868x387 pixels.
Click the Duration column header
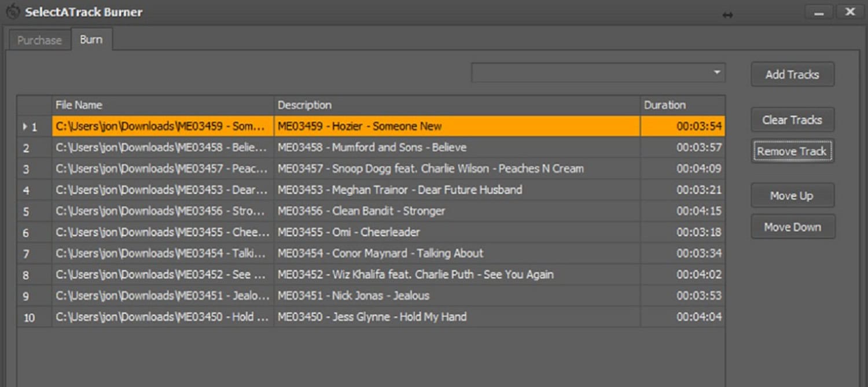[682, 105]
